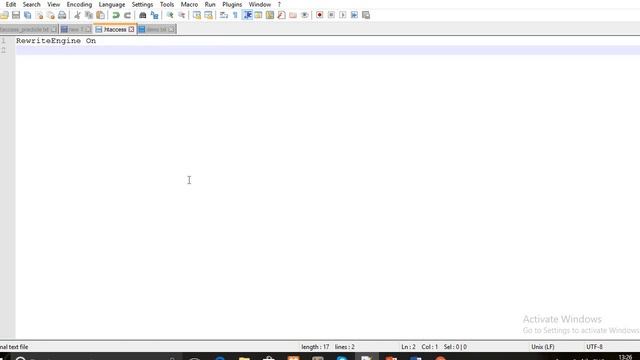
Task: Click the Print toolbar icon
Action: pyautogui.click(x=62, y=15)
